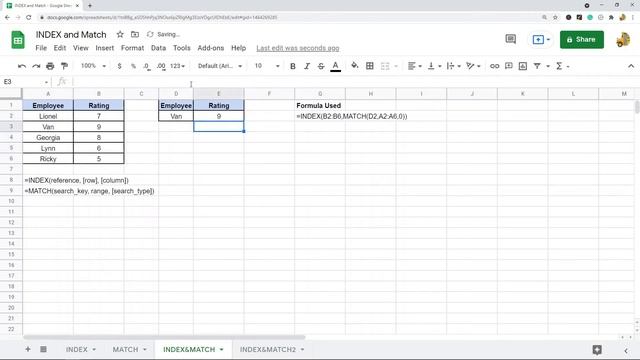Click the document title INDEX and Match
The image size is (640, 360).
coord(71,35)
